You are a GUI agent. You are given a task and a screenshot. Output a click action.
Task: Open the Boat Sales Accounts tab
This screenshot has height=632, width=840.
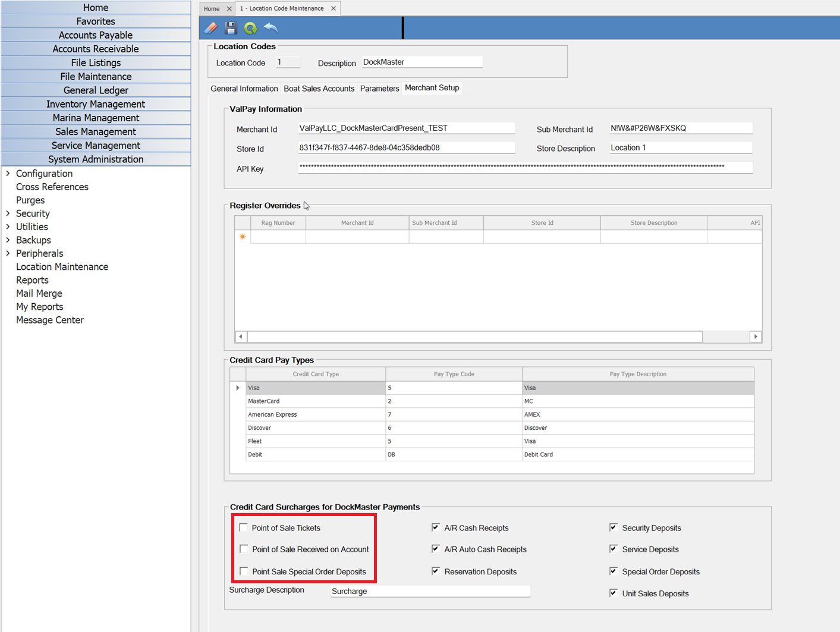click(319, 89)
